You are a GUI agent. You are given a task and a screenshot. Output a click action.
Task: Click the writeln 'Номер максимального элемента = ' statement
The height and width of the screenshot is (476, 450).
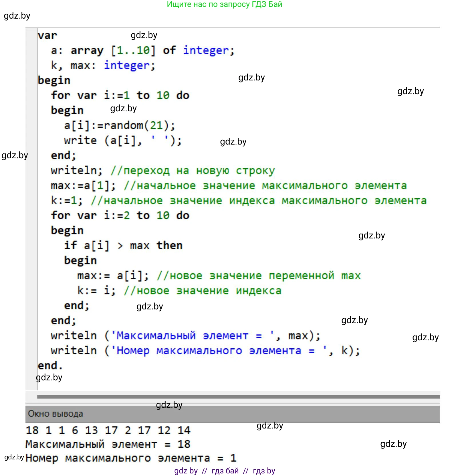(x=205, y=351)
